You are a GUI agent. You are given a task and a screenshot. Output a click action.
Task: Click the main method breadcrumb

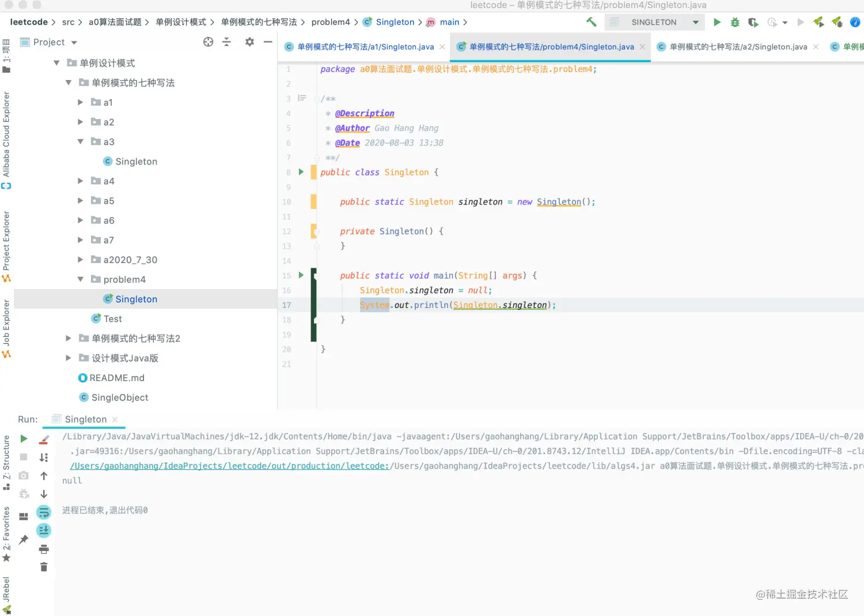pyautogui.click(x=443, y=22)
